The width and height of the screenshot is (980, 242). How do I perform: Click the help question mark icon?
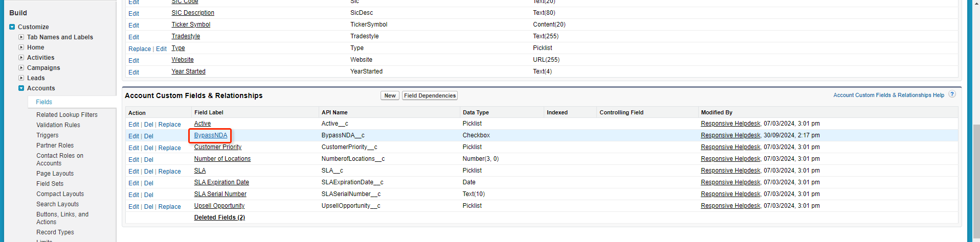[x=952, y=94]
